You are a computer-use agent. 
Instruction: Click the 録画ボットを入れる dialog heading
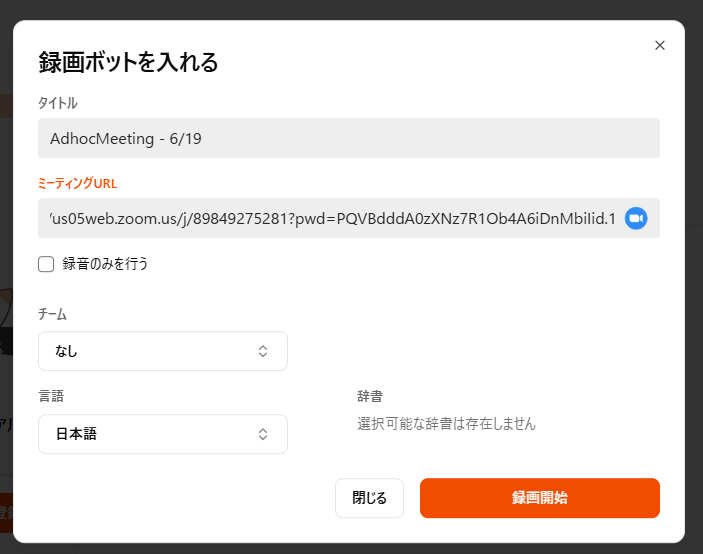point(128,62)
